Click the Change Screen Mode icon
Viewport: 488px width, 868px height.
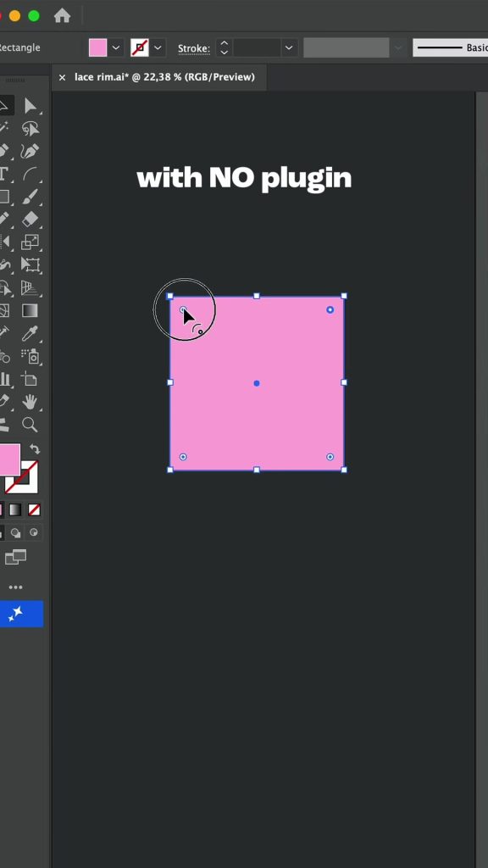point(15,557)
